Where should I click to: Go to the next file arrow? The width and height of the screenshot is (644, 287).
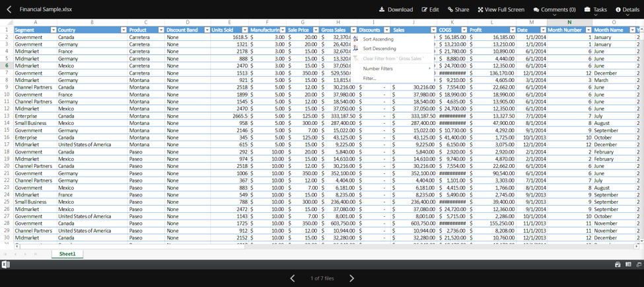point(351,278)
